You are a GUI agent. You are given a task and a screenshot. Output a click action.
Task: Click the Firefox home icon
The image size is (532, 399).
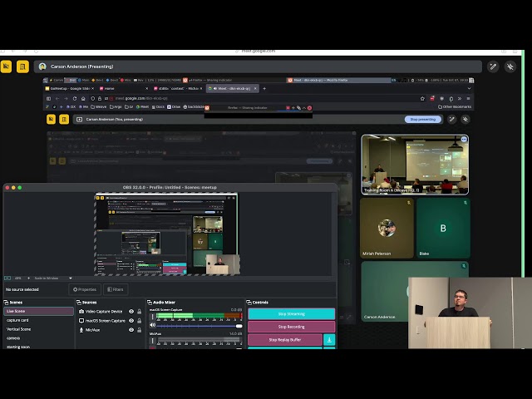pos(83,98)
